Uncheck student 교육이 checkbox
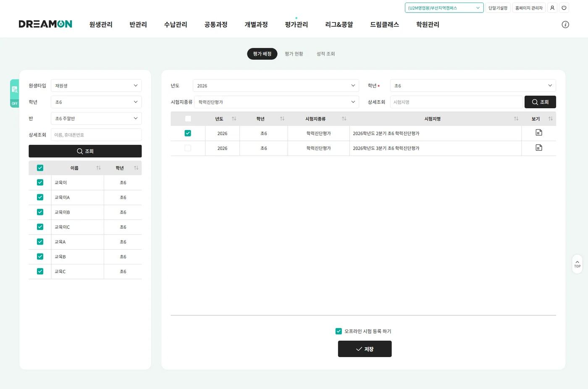This screenshot has width=588, height=389. click(x=40, y=183)
